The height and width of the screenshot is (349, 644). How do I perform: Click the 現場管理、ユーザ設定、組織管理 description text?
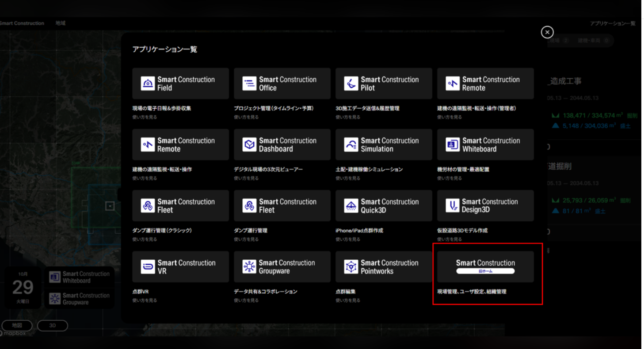(x=472, y=292)
